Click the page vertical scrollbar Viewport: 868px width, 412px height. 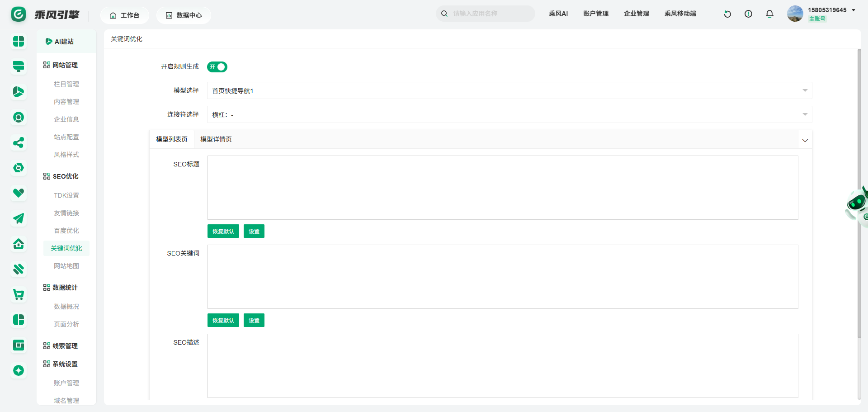859,194
